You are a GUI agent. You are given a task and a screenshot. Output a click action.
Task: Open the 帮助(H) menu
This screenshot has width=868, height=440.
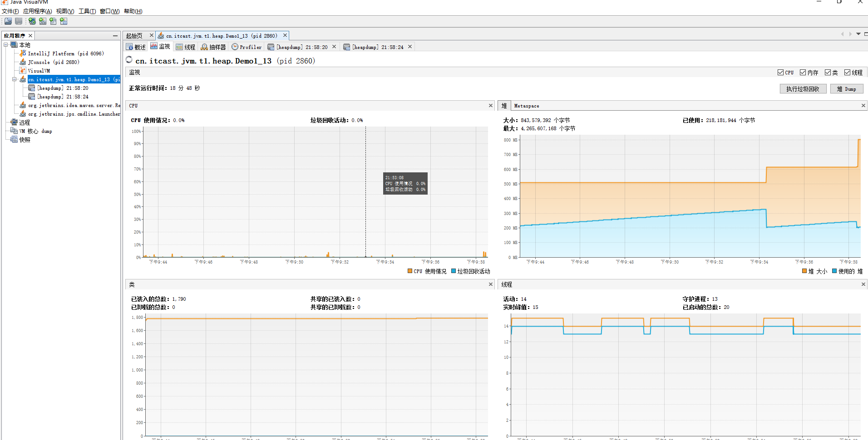pyautogui.click(x=133, y=11)
